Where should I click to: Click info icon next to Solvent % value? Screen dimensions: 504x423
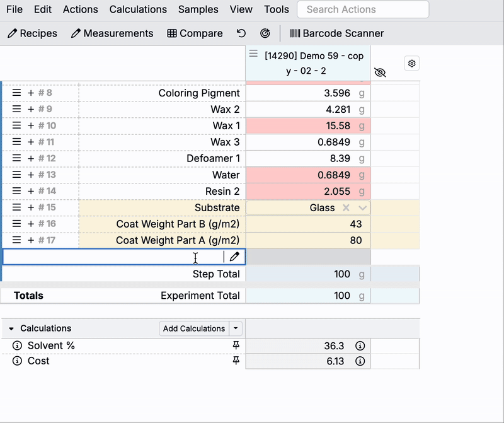coord(360,345)
